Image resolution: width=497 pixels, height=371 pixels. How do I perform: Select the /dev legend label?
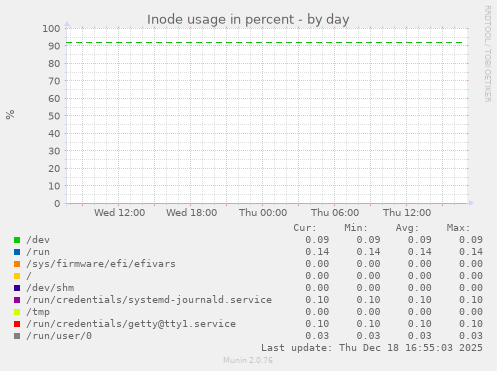coord(38,240)
